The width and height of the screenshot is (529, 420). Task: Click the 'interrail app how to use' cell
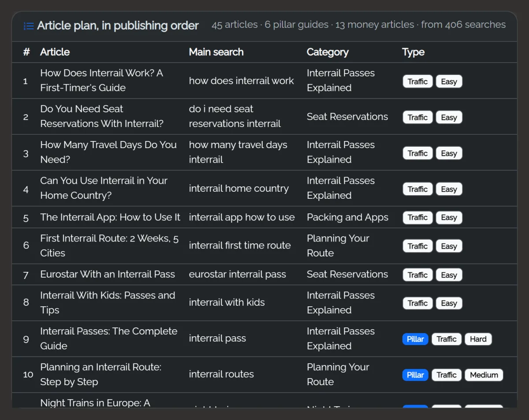point(242,217)
